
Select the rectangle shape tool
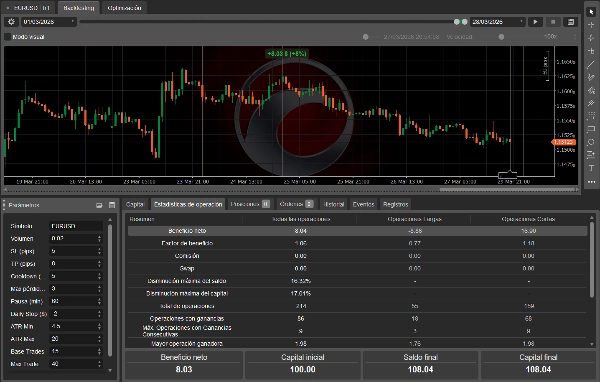tap(591, 129)
